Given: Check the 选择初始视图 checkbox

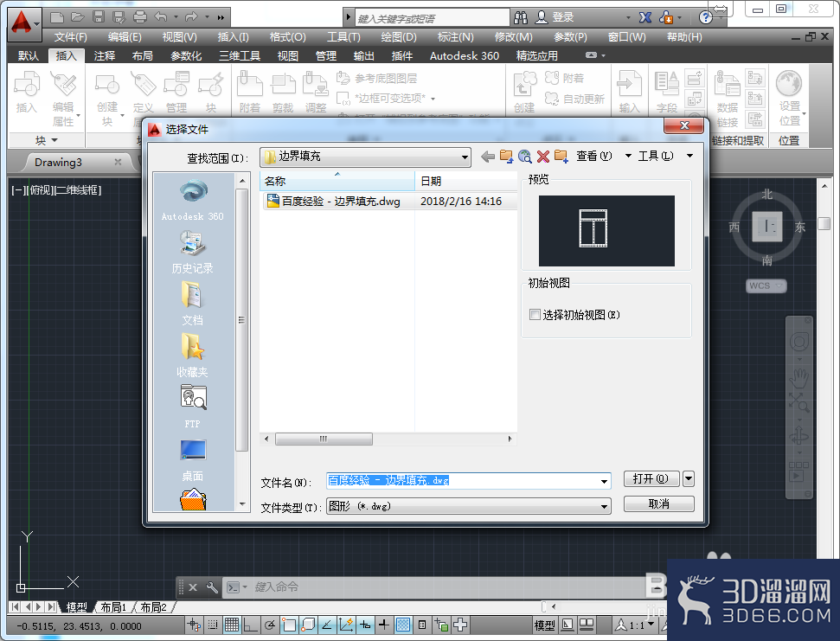Looking at the screenshot, I should coord(535,314).
